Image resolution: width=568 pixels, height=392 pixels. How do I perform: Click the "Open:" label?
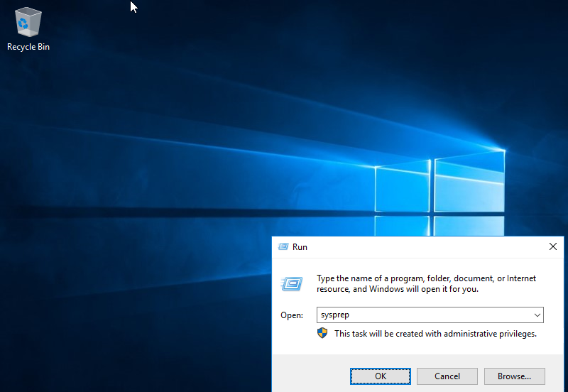292,315
